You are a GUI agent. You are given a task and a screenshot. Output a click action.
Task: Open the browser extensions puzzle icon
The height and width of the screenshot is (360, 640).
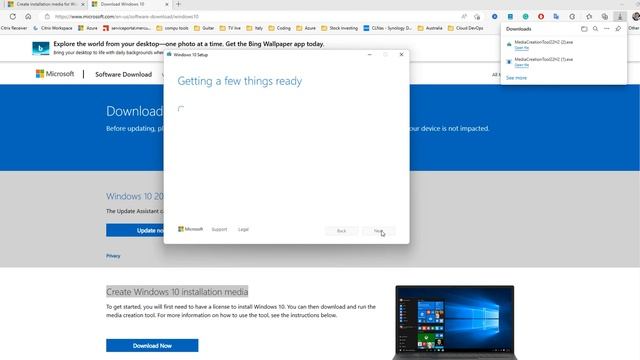[572, 17]
